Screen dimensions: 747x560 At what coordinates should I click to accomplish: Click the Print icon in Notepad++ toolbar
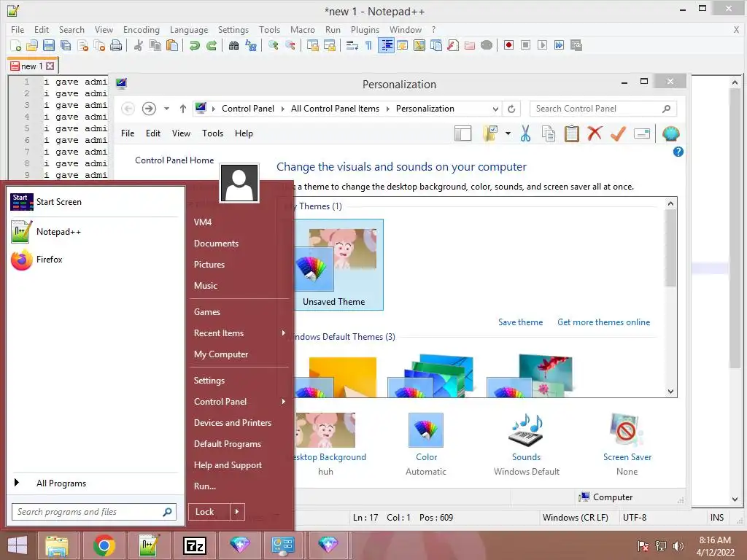[x=116, y=45]
